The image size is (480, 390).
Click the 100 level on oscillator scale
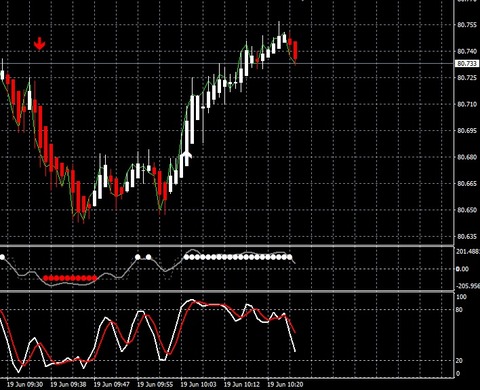pos(462,297)
